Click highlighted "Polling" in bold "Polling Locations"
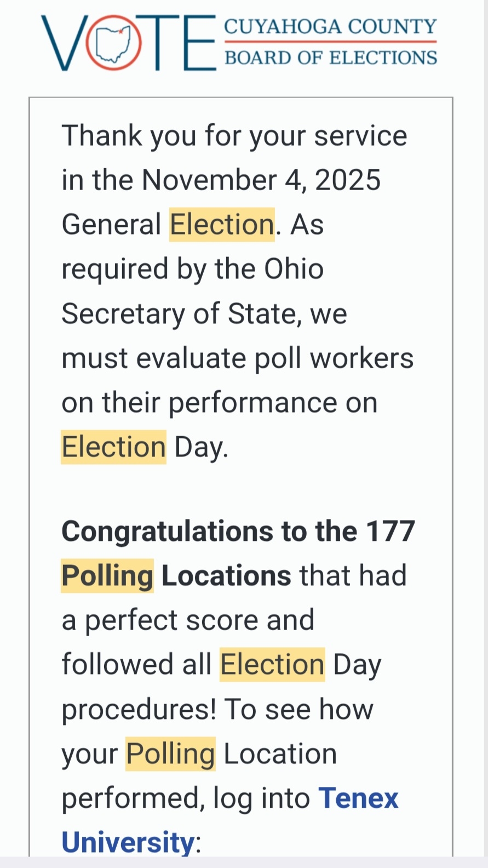 [107, 576]
